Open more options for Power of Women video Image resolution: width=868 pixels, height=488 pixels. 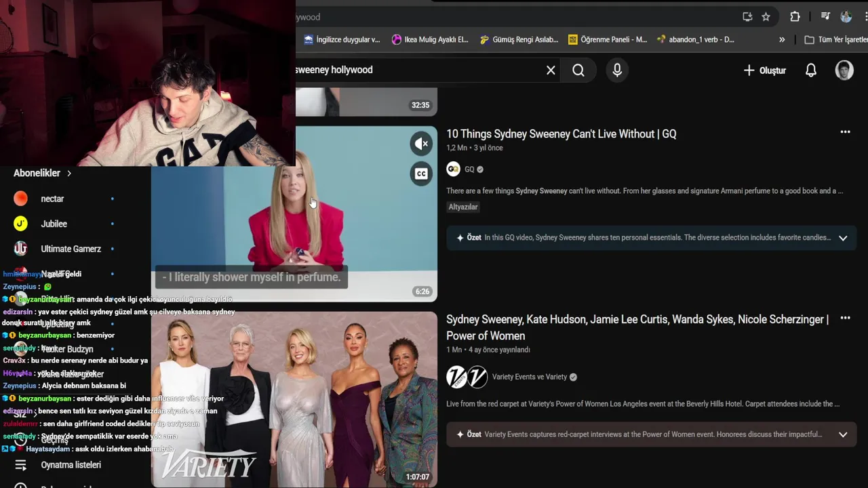coord(845,318)
